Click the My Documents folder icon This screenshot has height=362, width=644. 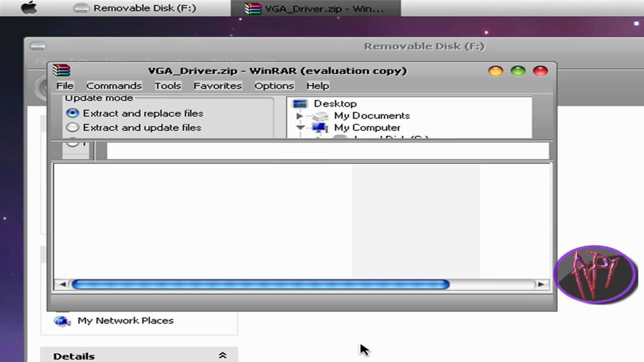320,116
